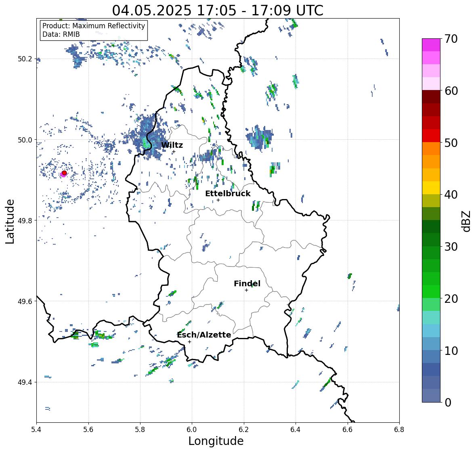The image size is (476, 451).
Task: Click the Ettelbruck station label
Action: tap(228, 193)
